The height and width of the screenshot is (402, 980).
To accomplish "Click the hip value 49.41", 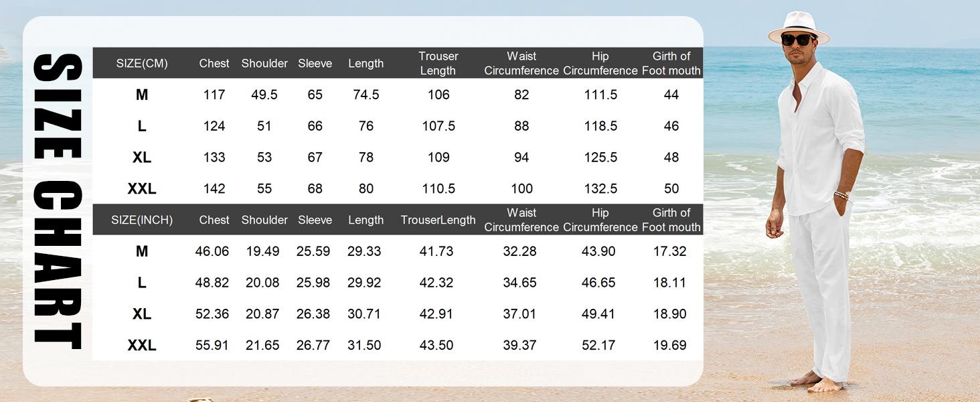I will click(598, 314).
